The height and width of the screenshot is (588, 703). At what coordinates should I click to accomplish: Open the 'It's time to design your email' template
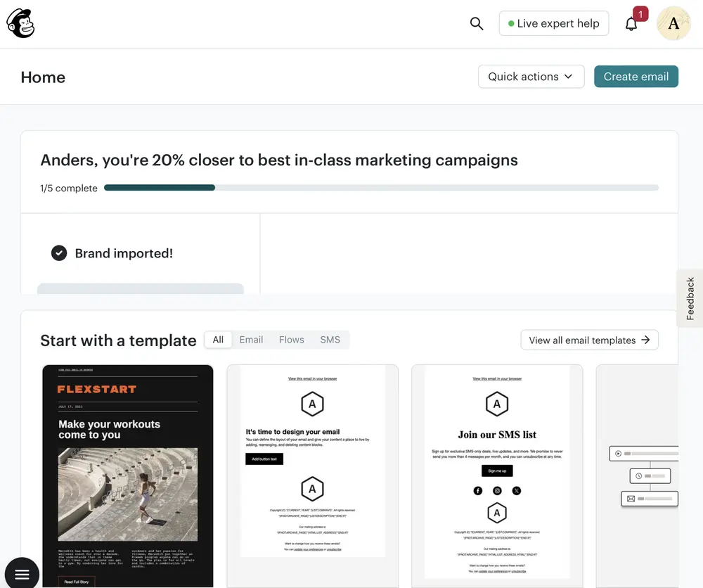click(313, 476)
